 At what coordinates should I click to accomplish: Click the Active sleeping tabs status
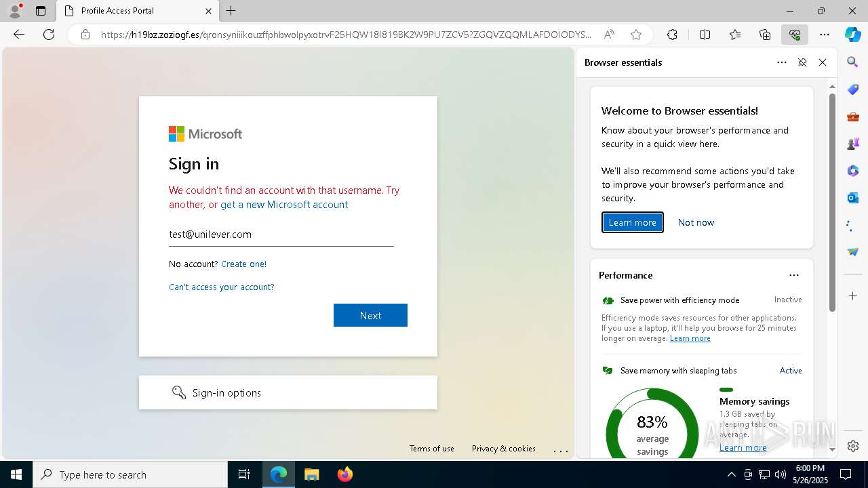(x=791, y=371)
